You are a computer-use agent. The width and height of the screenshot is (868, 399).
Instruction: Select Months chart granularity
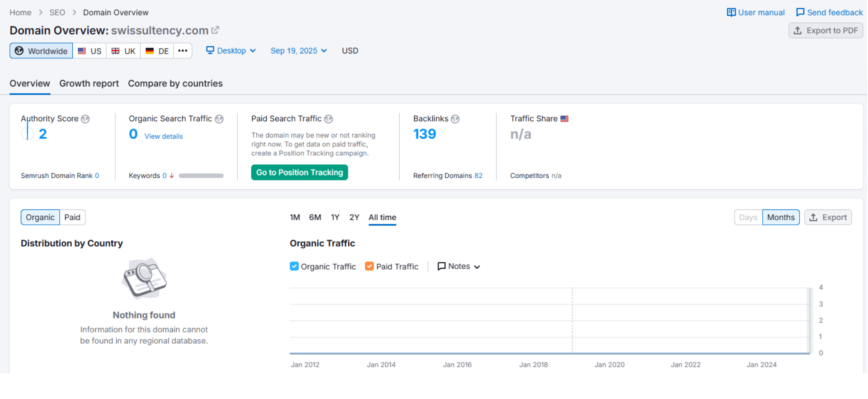point(781,217)
